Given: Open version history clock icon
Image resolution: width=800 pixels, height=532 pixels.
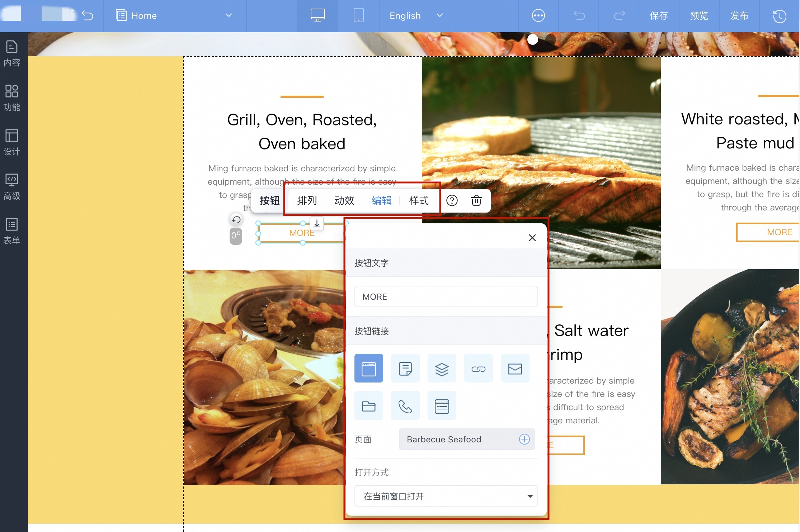Looking at the screenshot, I should 779,16.
